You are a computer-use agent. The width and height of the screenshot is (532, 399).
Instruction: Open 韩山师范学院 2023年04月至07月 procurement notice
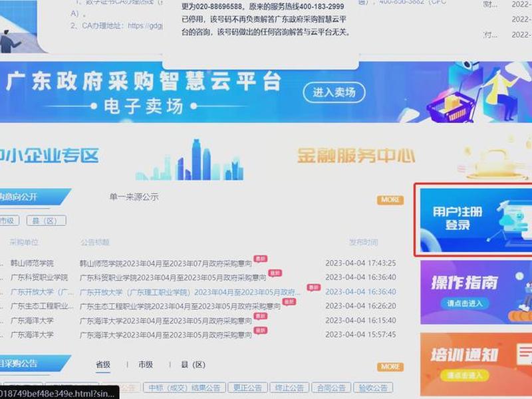point(166,263)
